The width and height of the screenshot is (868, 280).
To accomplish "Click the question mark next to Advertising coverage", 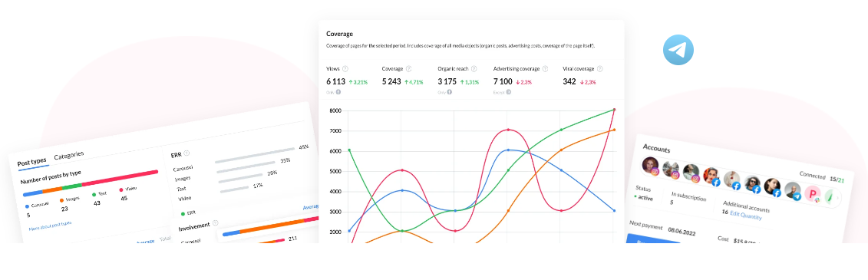I will [545, 69].
